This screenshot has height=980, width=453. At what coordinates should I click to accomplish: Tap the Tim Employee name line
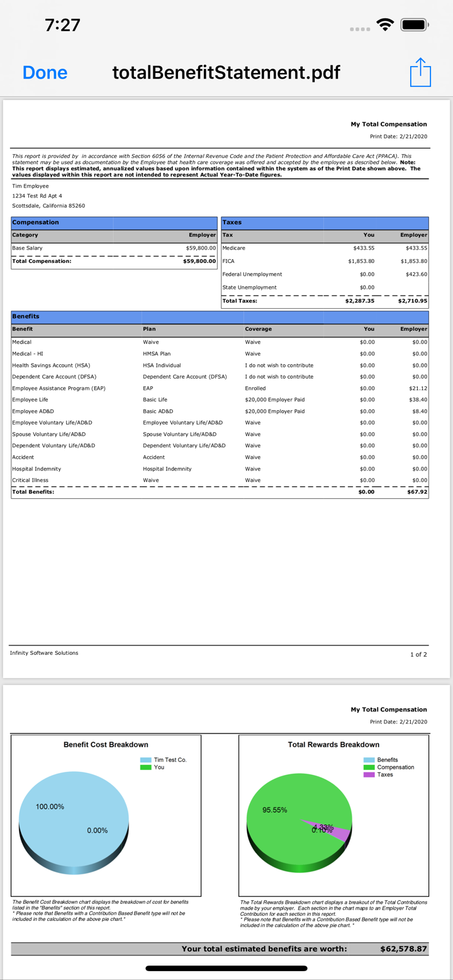click(x=30, y=186)
